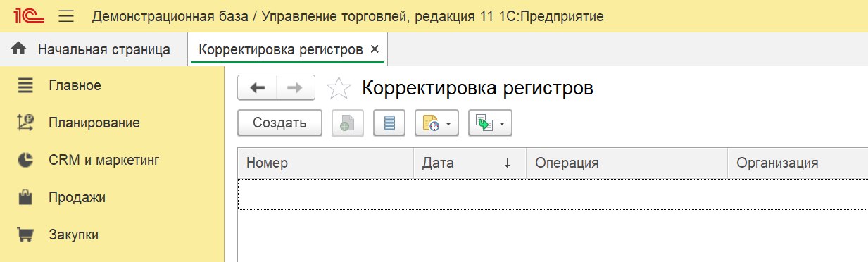Click the home icon on start tab

tap(19, 49)
